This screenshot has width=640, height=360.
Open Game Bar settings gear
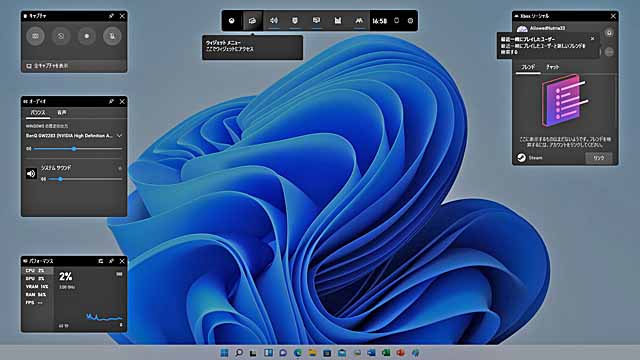[x=410, y=21]
